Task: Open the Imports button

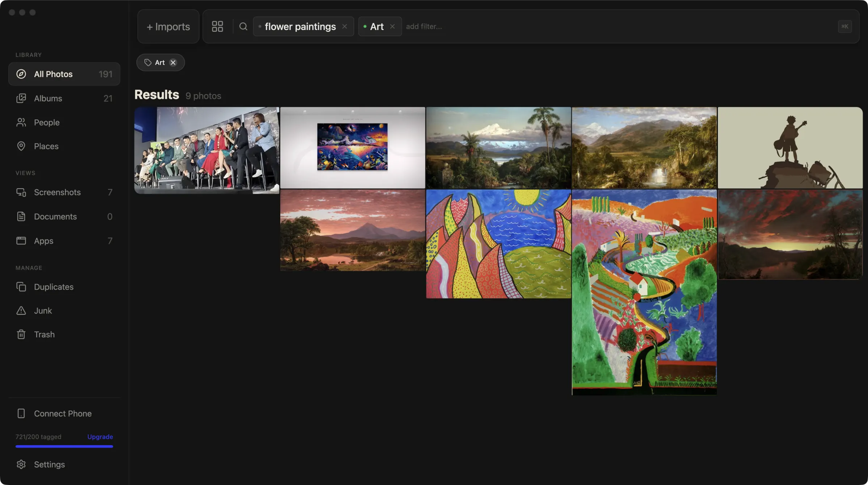Action: pyautogui.click(x=168, y=26)
